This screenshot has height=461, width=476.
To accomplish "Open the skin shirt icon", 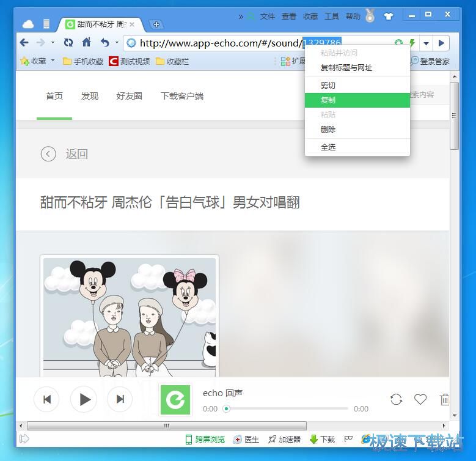I will pos(388,16).
